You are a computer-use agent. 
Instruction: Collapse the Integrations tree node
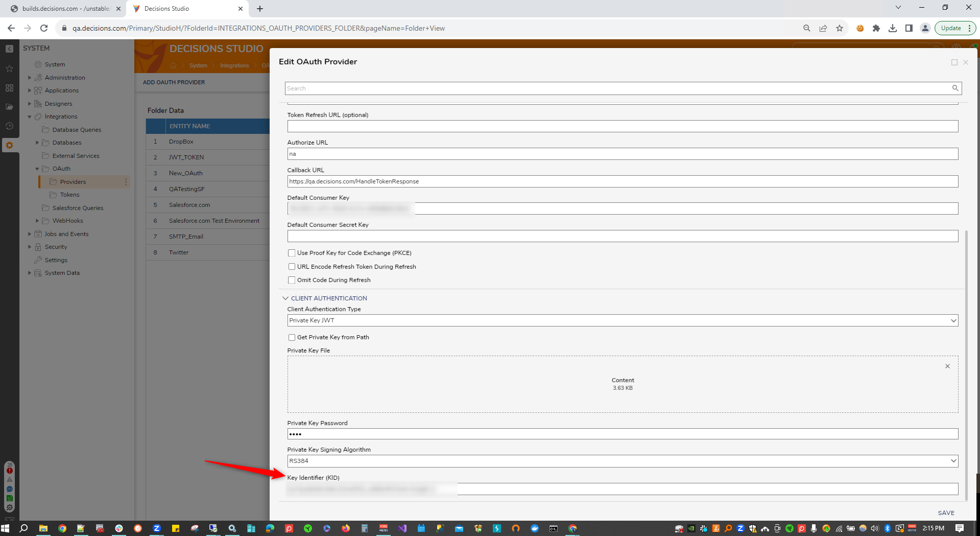pyautogui.click(x=30, y=116)
